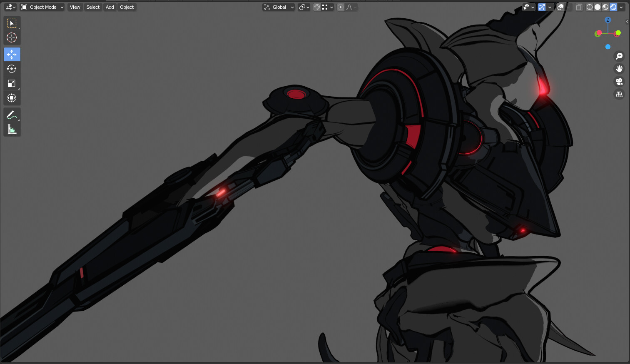Open the editor type selector dropdown
The height and width of the screenshot is (364, 630).
(9, 7)
